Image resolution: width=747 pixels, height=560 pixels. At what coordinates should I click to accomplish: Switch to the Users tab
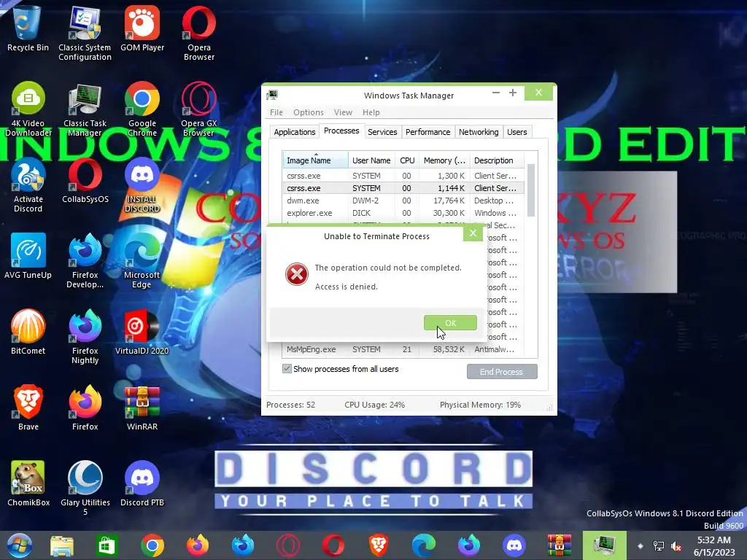pyautogui.click(x=517, y=132)
